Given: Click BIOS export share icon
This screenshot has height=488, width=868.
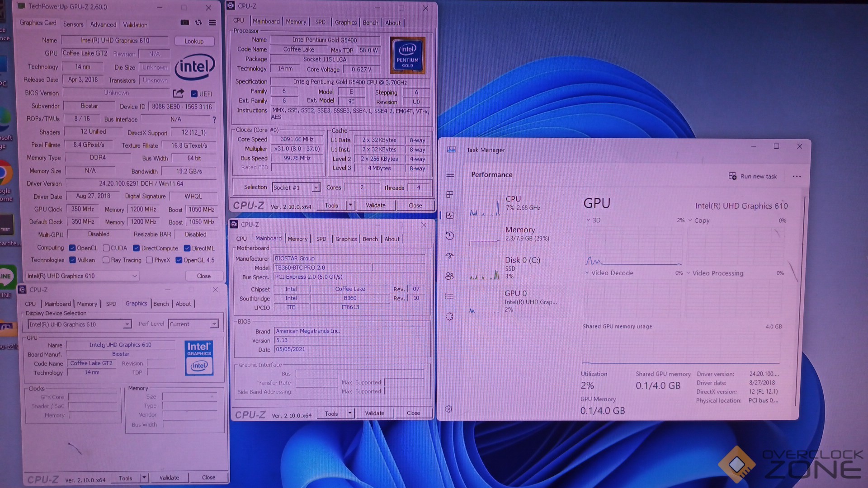Looking at the screenshot, I should pos(179,93).
